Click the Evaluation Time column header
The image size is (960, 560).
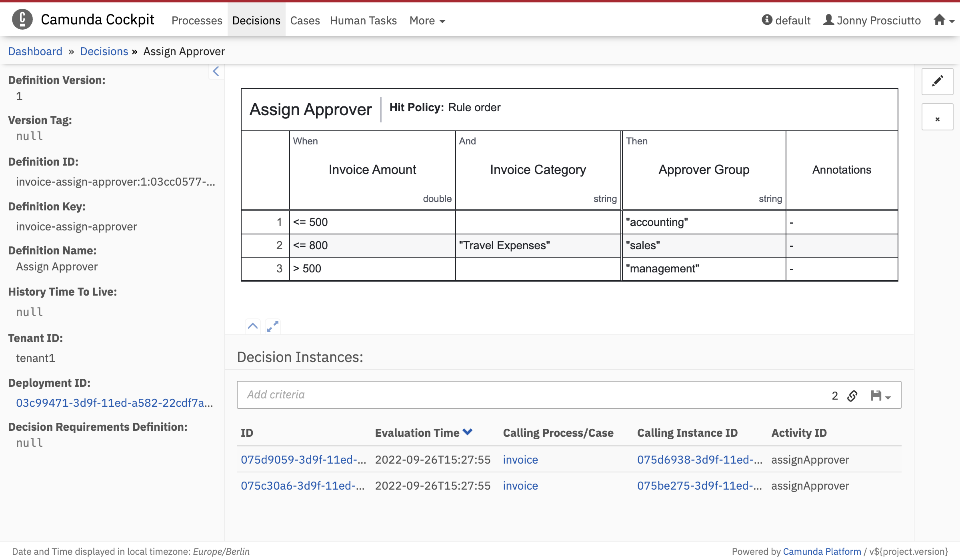point(417,433)
